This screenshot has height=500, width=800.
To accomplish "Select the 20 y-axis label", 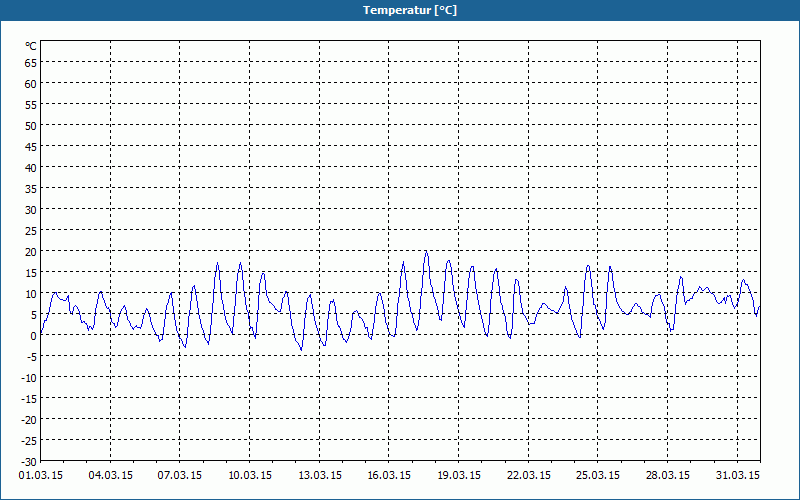I will pyautogui.click(x=31, y=252).
